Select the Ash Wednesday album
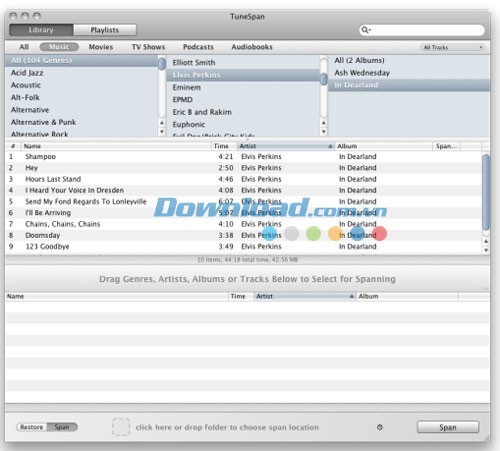 409,73
